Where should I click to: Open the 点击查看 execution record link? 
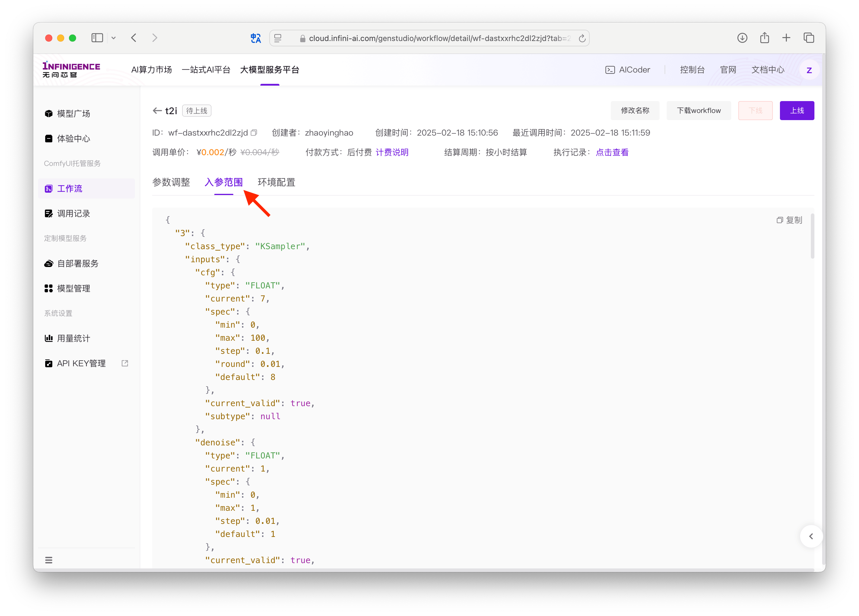pyautogui.click(x=612, y=152)
